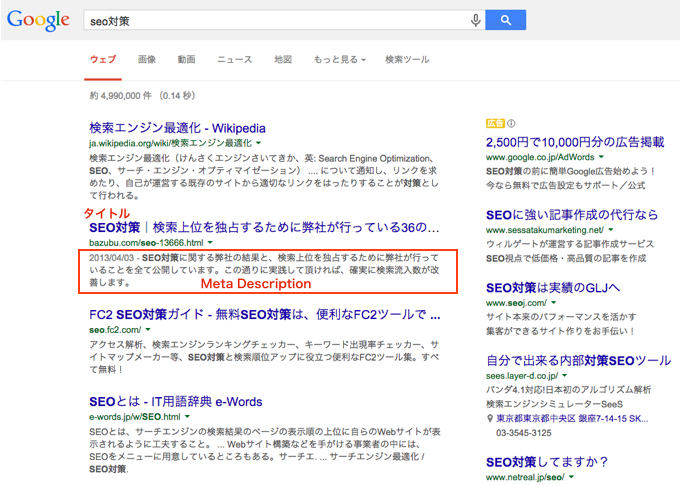Expand arrow beside sees.layer-d.co.jp URL
Viewport: 680px width, 485px height.
564,375
